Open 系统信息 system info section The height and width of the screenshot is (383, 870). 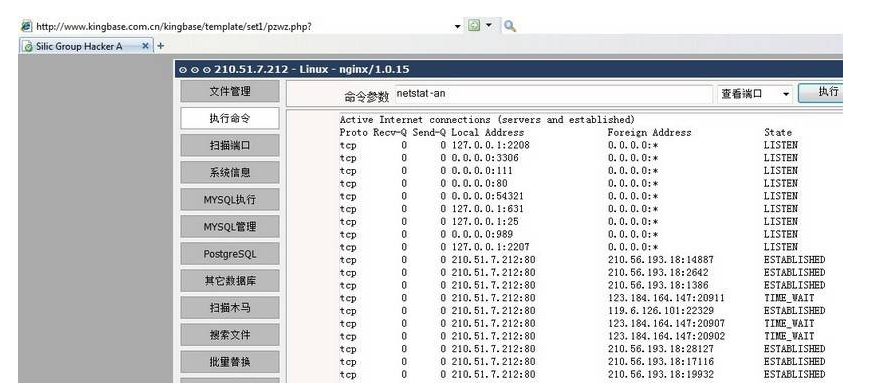pyautogui.click(x=230, y=173)
